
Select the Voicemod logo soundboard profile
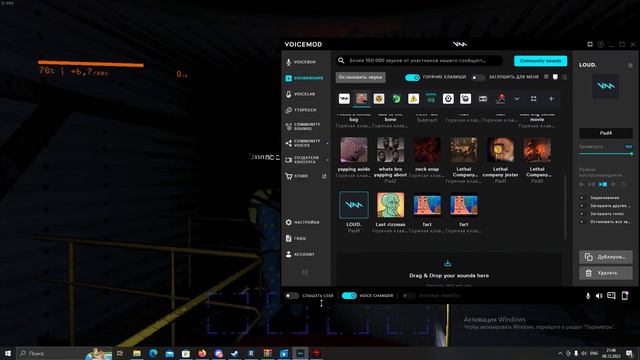point(344,99)
